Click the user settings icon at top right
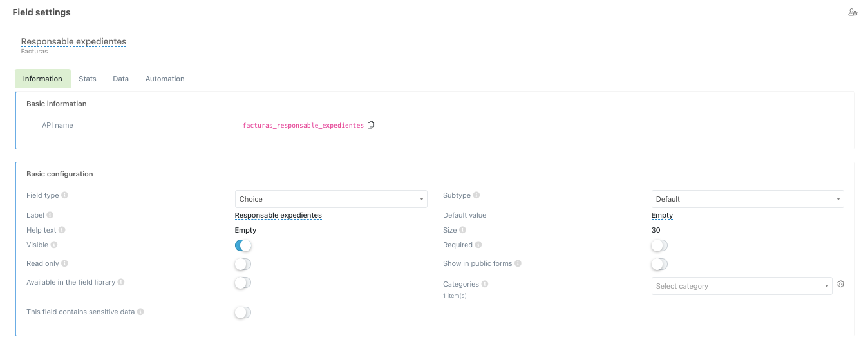This screenshot has height=342, width=868. coord(853,12)
